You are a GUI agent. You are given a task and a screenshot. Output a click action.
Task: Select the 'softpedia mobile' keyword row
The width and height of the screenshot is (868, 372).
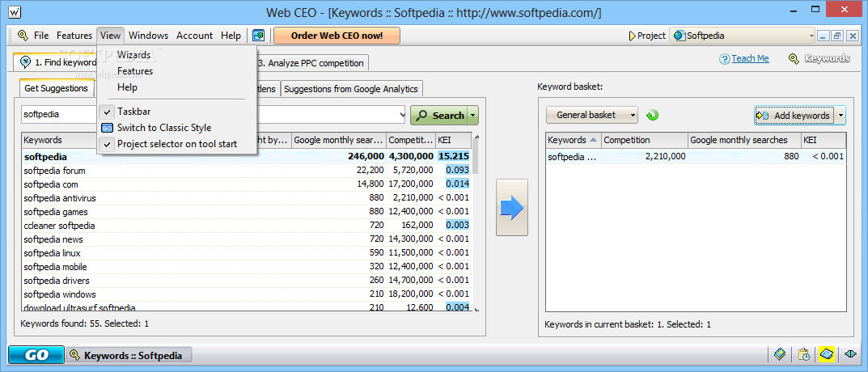tap(247, 267)
